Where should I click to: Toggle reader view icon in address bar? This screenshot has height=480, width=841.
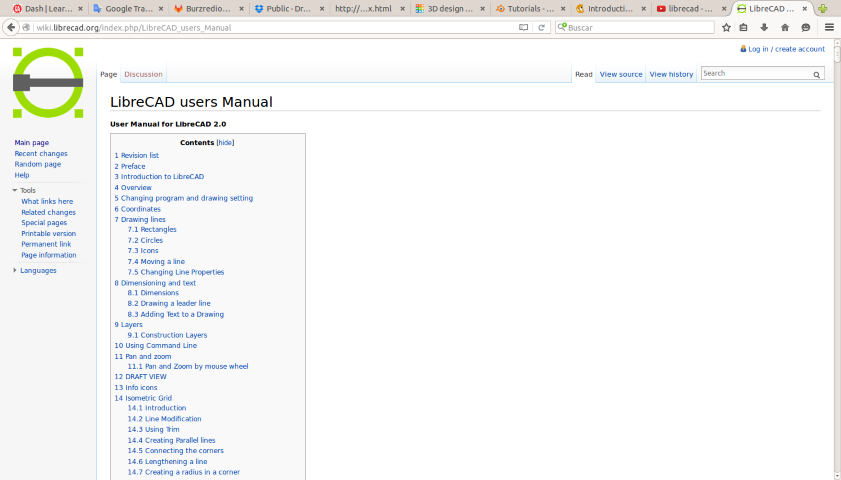tap(523, 27)
